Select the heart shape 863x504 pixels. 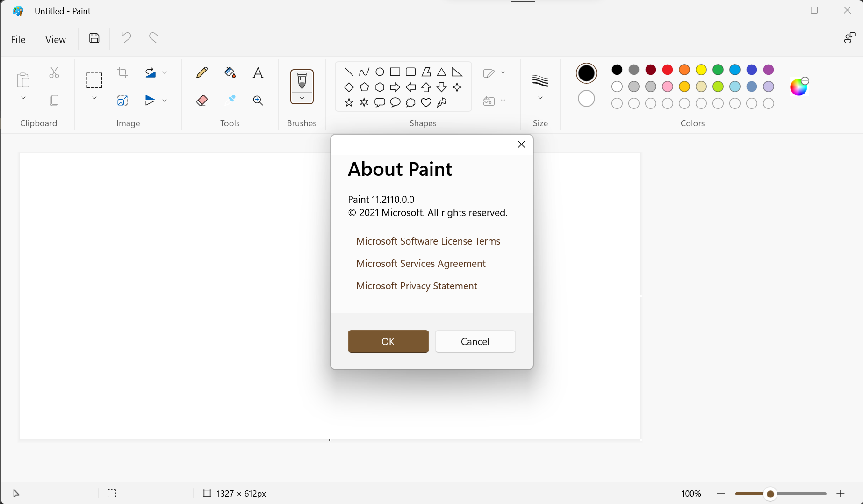point(426,102)
